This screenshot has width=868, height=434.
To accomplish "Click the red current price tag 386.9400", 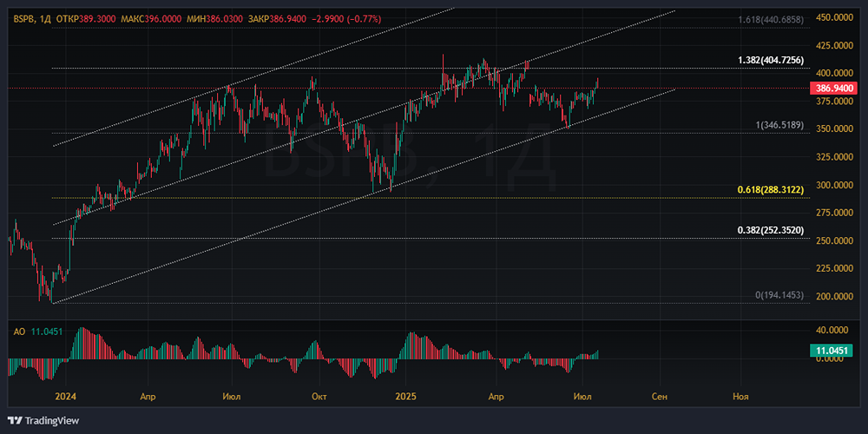I will coord(833,88).
